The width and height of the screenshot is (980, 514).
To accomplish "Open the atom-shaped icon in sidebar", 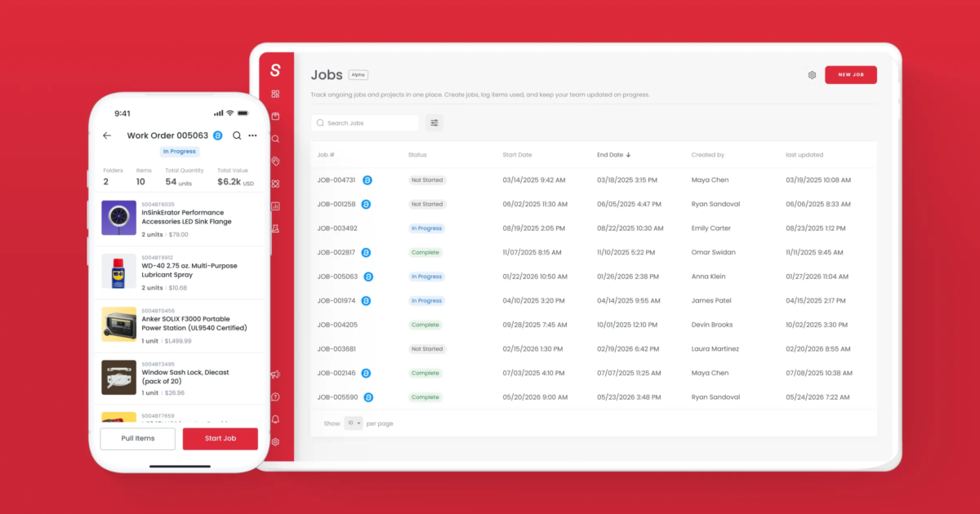I will point(275,184).
